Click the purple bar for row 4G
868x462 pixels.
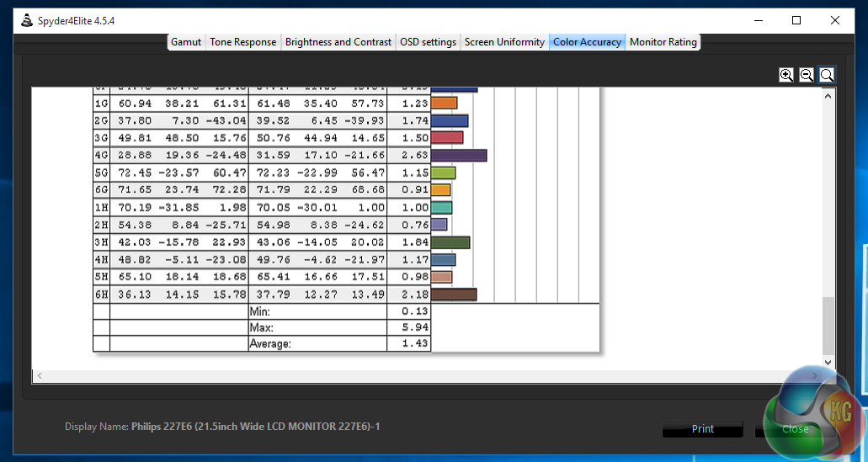point(459,156)
